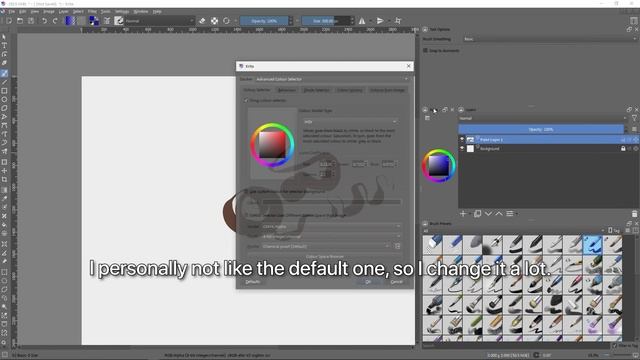Screen dimensions: 640x360
Task: Click OK in the Krita dialog
Action: click(x=368, y=282)
